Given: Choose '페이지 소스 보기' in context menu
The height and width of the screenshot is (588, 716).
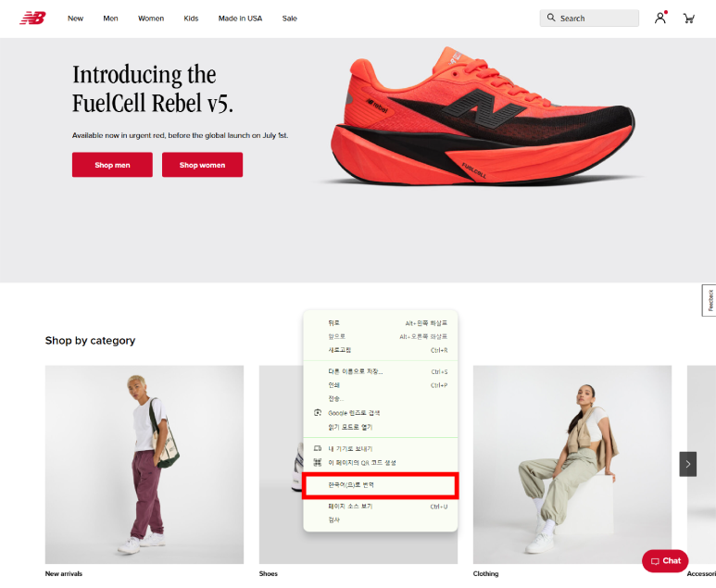Looking at the screenshot, I should 381,507.
